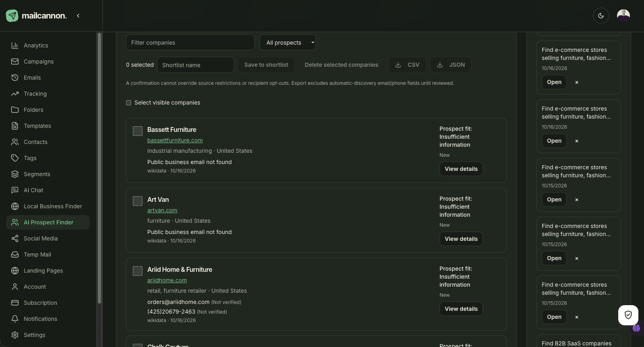
Task: Open the bassettfurniture.com link
Action: [175, 140]
